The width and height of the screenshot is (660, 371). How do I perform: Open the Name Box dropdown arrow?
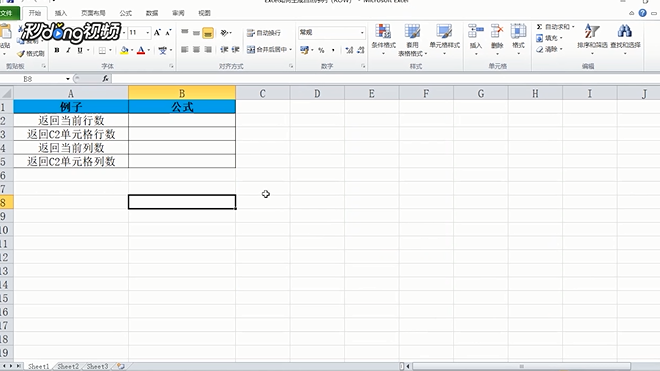68,79
